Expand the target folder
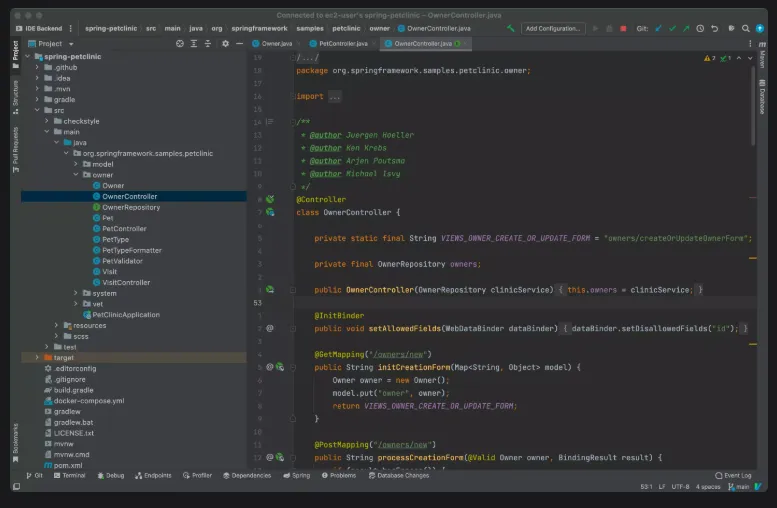 point(37,357)
